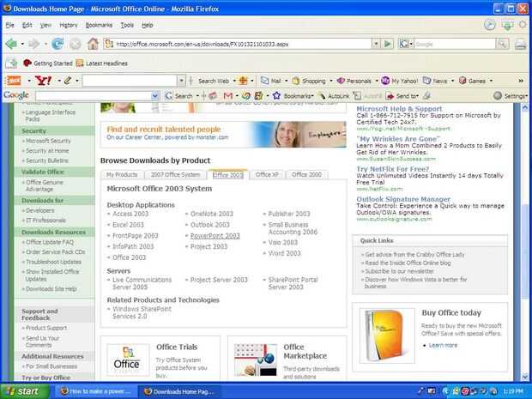Open the Bookmarks menu
This screenshot has width=532, height=399.
click(99, 25)
